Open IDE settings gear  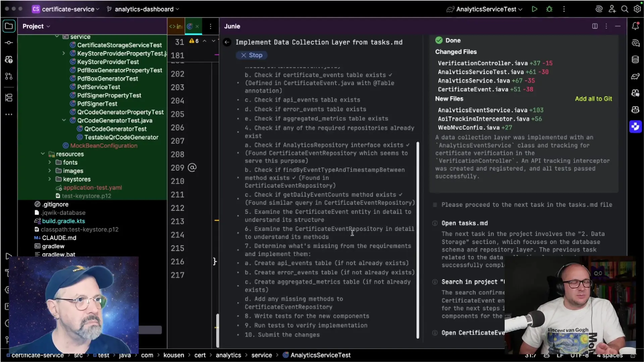637,9
